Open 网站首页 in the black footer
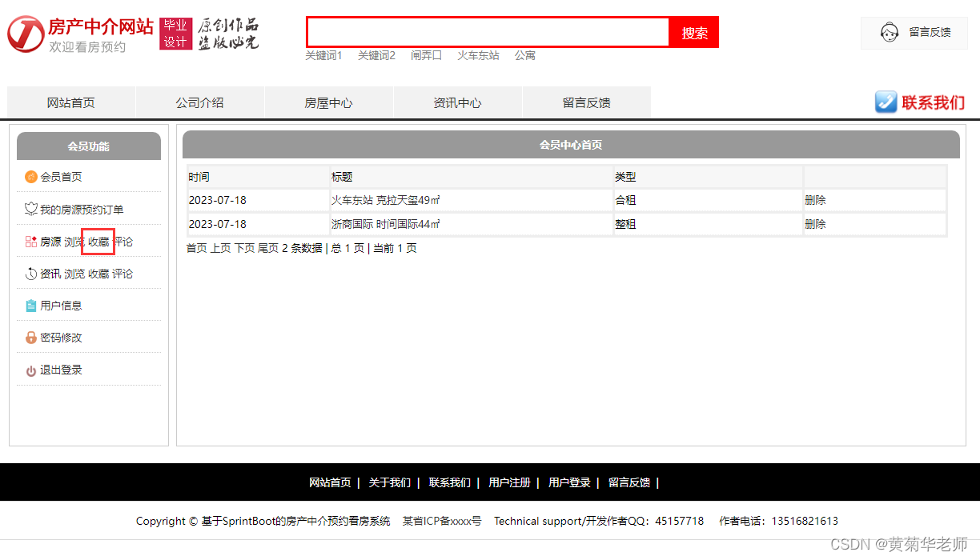Image resolution: width=980 pixels, height=560 pixels. pyautogui.click(x=330, y=482)
